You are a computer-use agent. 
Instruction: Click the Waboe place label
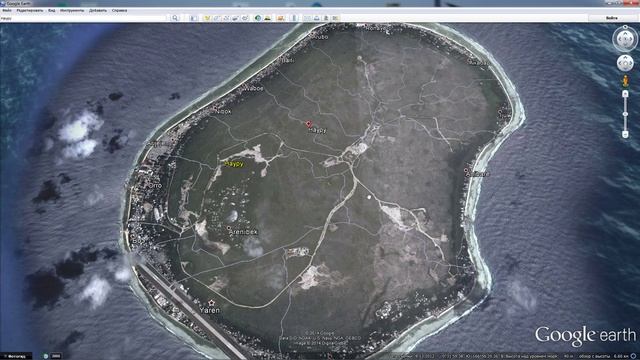click(x=254, y=88)
